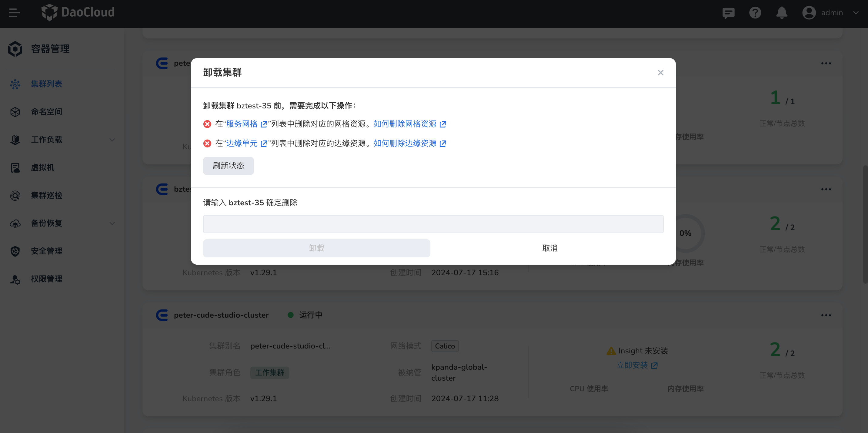Image resolution: width=868 pixels, height=433 pixels.
Task: Select 安全管理 from the sidebar
Action: coord(46,251)
